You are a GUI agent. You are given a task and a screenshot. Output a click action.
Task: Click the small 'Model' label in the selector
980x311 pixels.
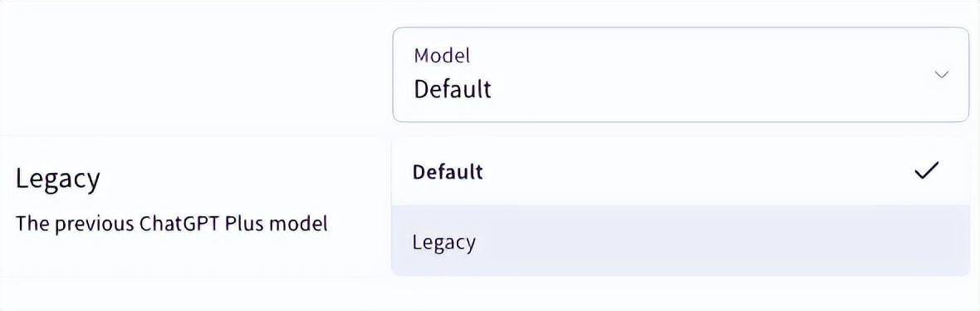(x=442, y=56)
